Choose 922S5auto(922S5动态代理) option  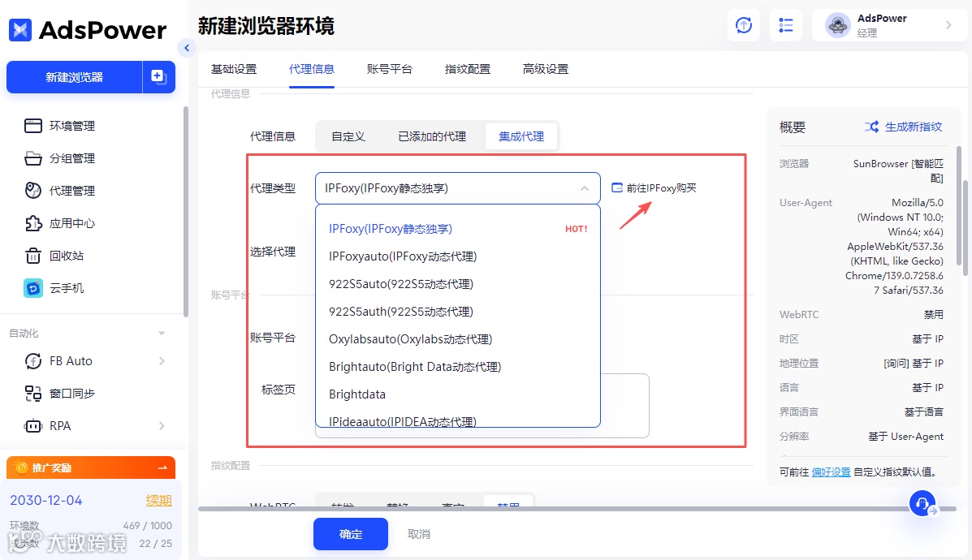[458, 284]
